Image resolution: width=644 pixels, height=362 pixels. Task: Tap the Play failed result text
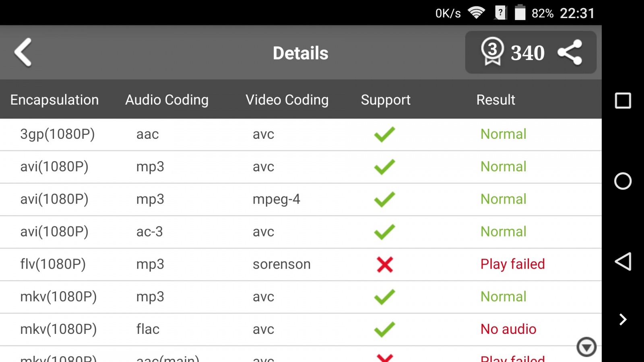click(512, 264)
